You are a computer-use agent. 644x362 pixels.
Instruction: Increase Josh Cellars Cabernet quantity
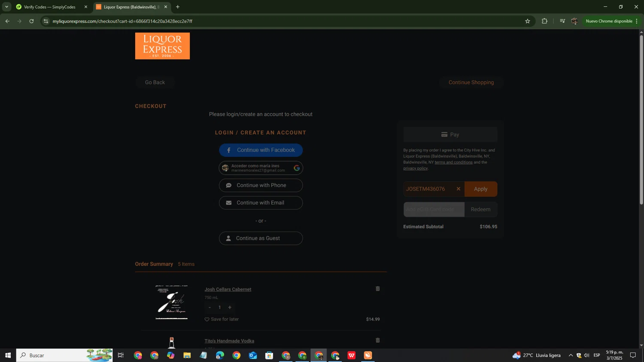pyautogui.click(x=230, y=308)
